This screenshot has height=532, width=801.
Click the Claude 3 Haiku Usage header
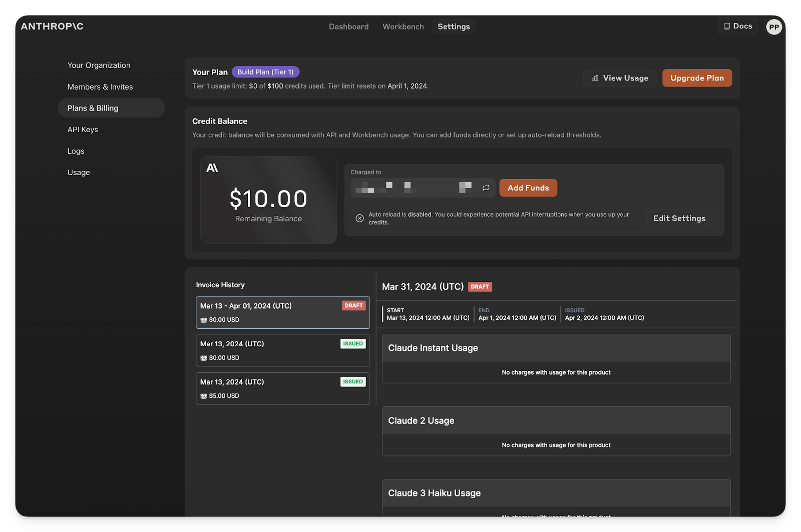point(556,493)
